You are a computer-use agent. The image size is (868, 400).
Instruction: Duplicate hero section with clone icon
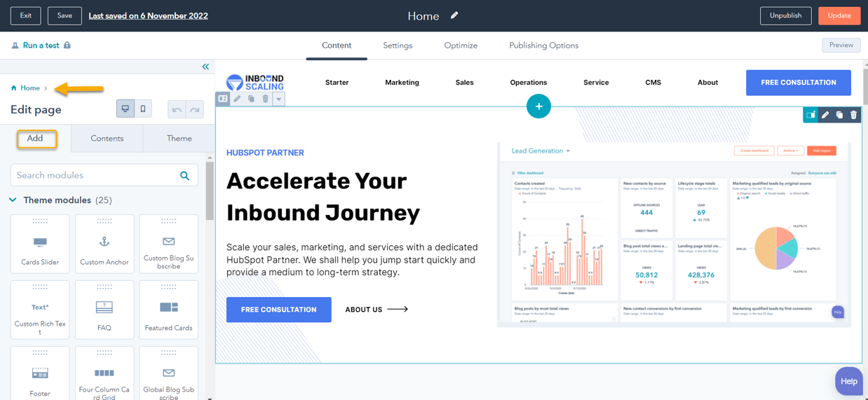[839, 115]
